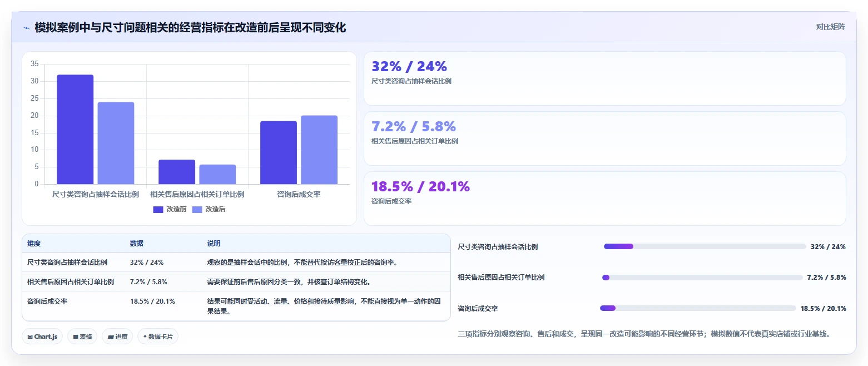Click table row label 咨询后成交率
The width and height of the screenshot is (868, 366).
point(47,301)
